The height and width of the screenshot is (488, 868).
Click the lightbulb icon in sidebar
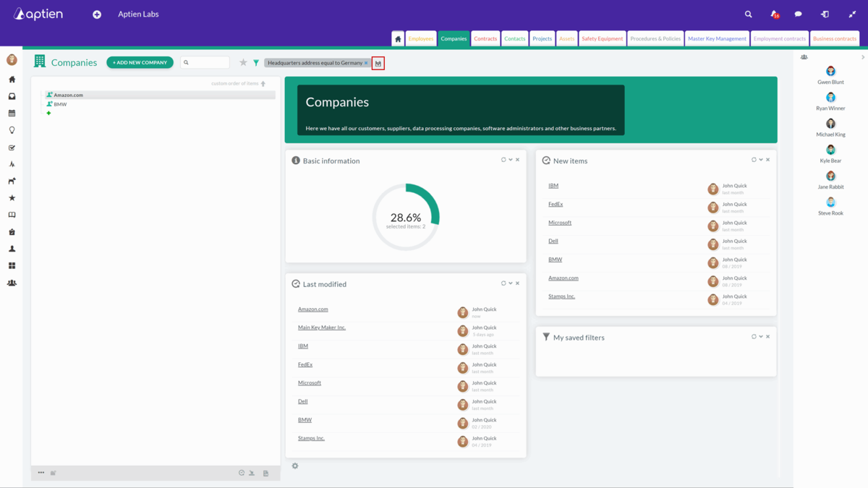12,130
